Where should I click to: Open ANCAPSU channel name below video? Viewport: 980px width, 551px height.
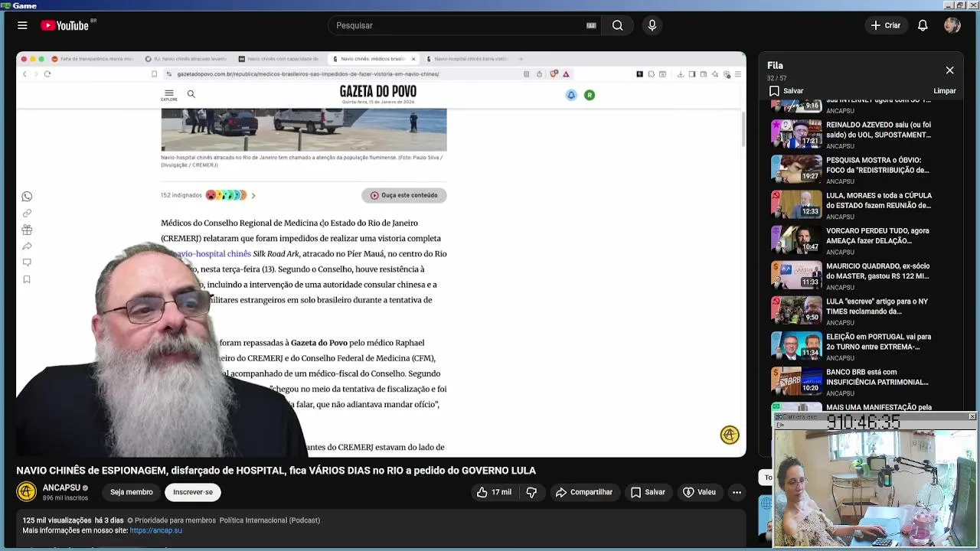pyautogui.click(x=61, y=487)
